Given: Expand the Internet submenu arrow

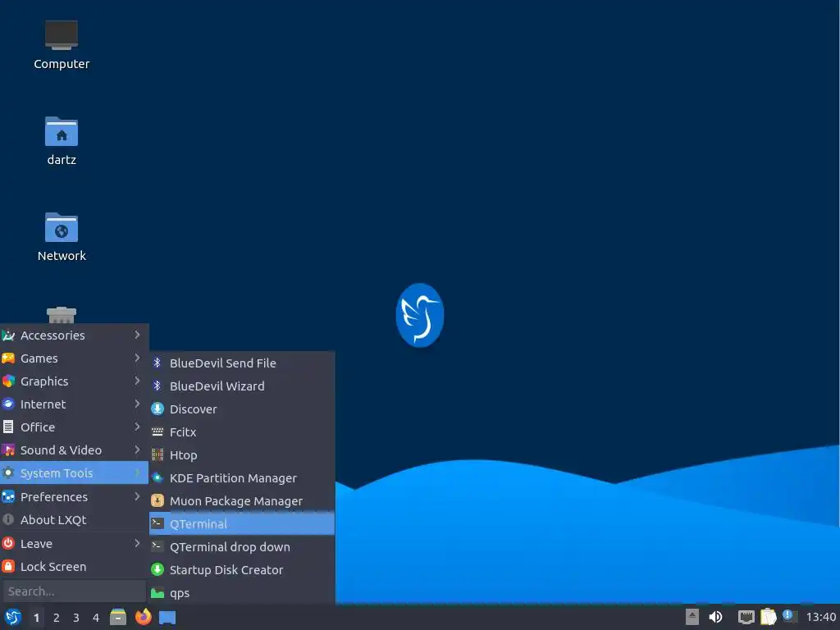Looking at the screenshot, I should click(x=137, y=404).
